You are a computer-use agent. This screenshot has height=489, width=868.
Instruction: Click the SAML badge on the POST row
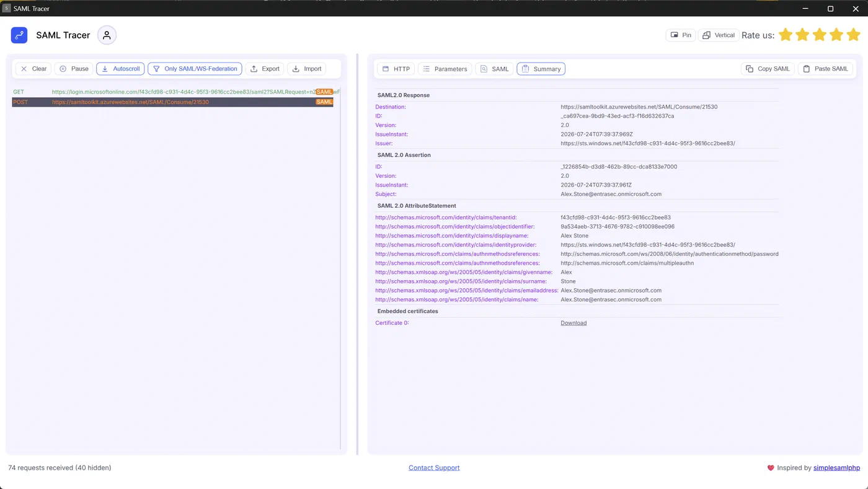point(324,102)
